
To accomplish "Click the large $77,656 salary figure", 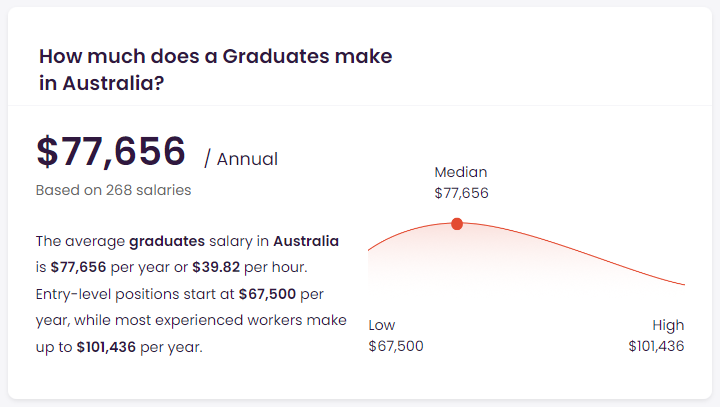I will point(111,152).
